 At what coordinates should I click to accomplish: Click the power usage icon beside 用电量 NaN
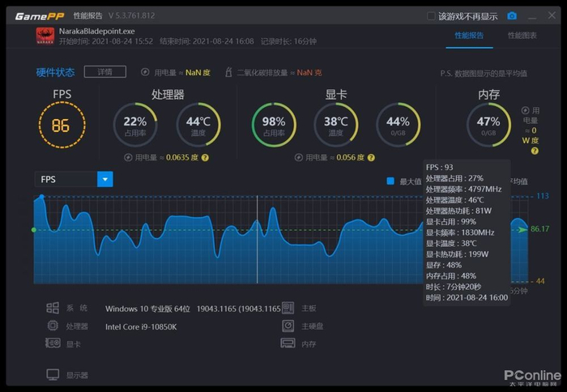coord(145,72)
